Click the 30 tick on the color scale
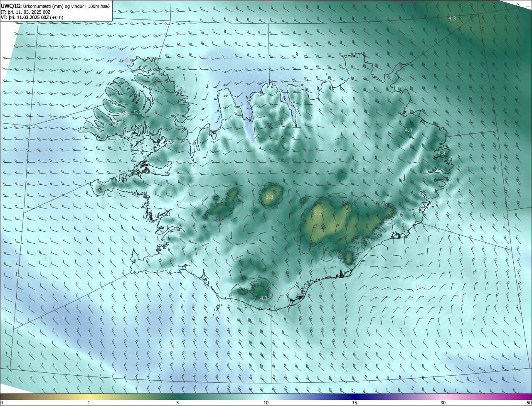The image size is (532, 406). coord(443,403)
